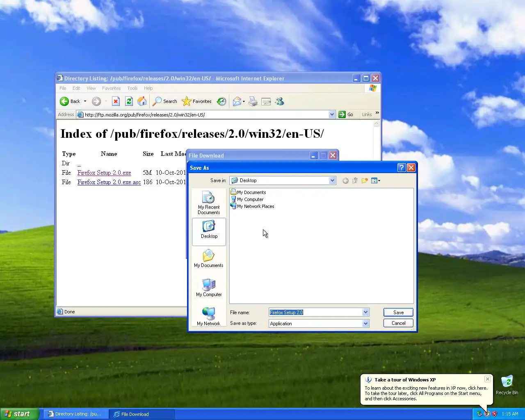
Task: Click the Recycle Bin desktop icon
Action: click(507, 385)
